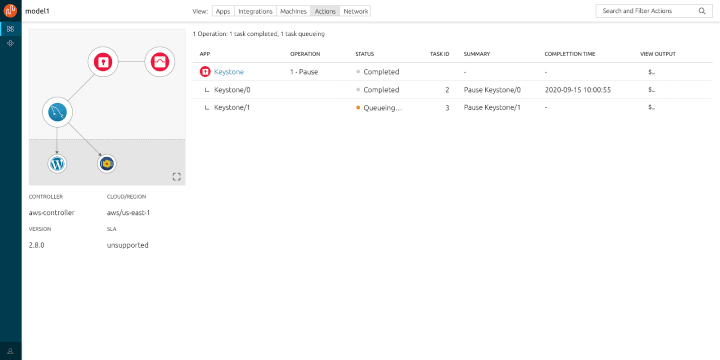Click the SUMMARY column header
The width and height of the screenshot is (720, 360).
pyautogui.click(x=477, y=54)
